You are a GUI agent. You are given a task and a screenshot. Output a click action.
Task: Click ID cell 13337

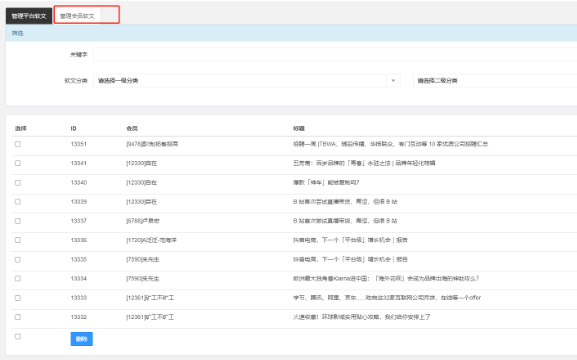79,221
